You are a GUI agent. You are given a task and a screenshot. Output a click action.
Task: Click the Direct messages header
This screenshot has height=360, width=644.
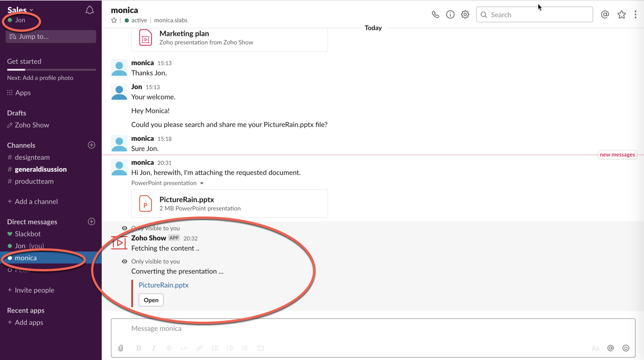32,222
